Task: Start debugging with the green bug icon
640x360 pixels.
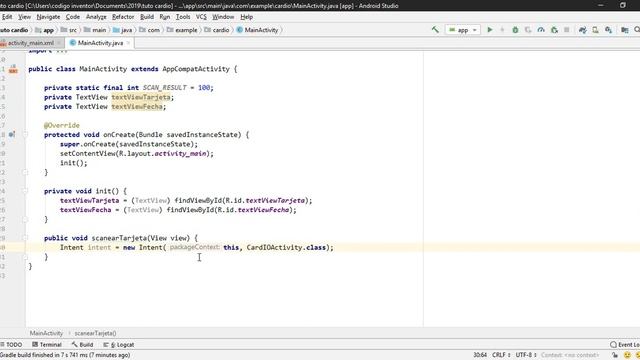Action: [515, 30]
